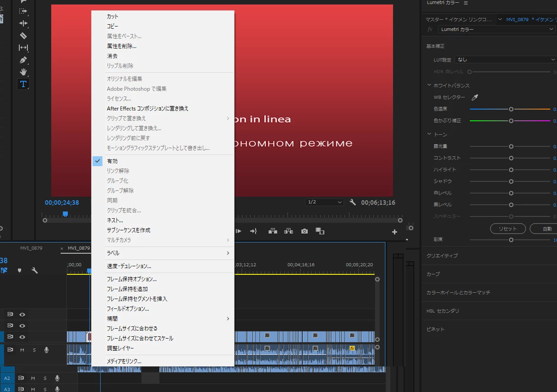Select the Slip tool
557x392 pixels.
pos(23,48)
